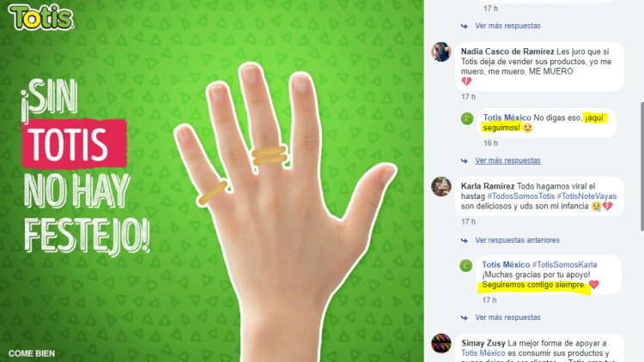Screen dimensions: 644x362
Task: Click the broken heart emoji in Nadia's comment
Action: point(466,81)
